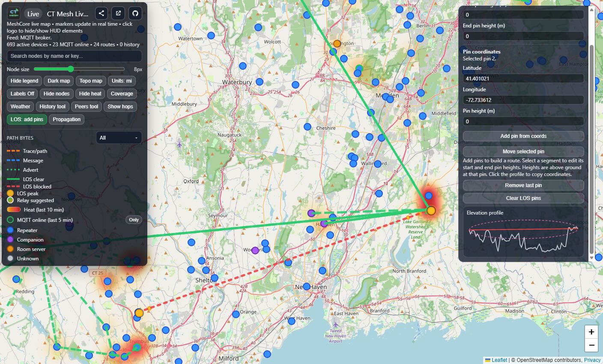Viewport: 603px width, 364px height.
Task: Click the Pin height (m) input
Action: (x=523, y=121)
